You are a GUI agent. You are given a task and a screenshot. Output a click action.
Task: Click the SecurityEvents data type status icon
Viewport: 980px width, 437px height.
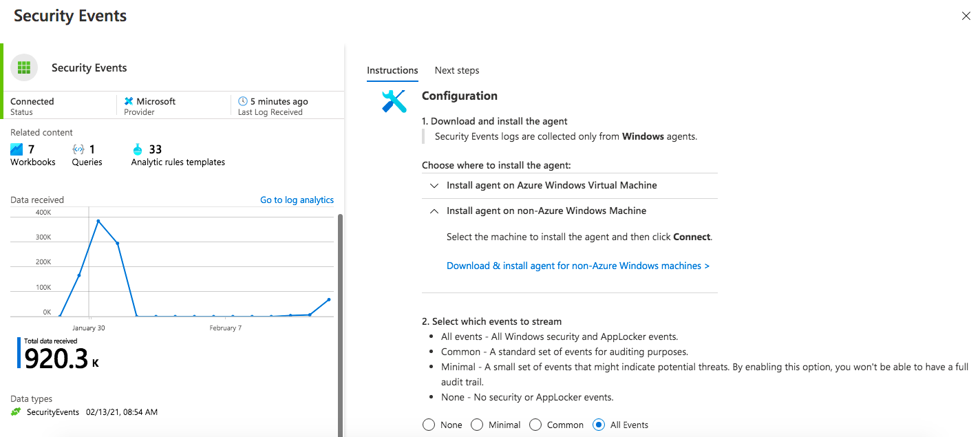(16, 412)
